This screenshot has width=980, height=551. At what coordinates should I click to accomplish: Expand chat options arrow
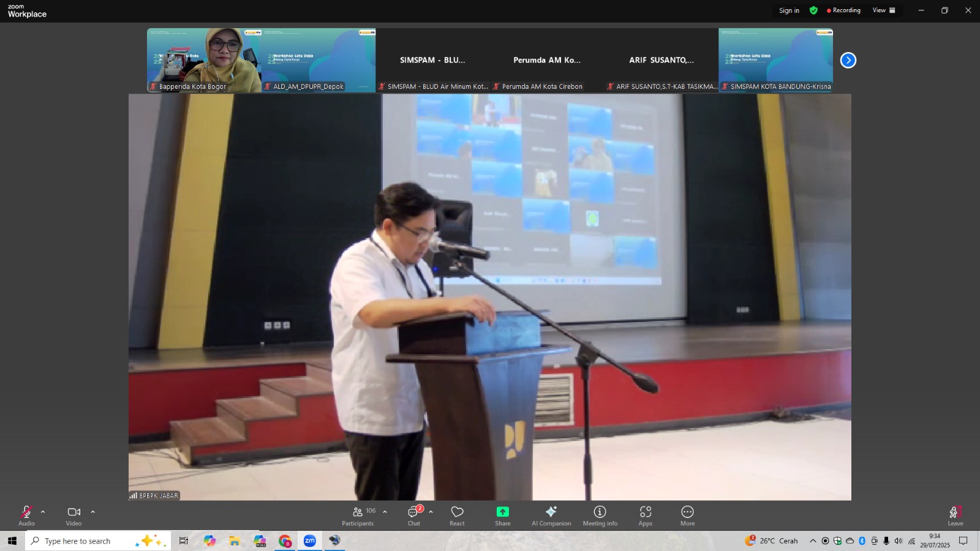pyautogui.click(x=431, y=512)
